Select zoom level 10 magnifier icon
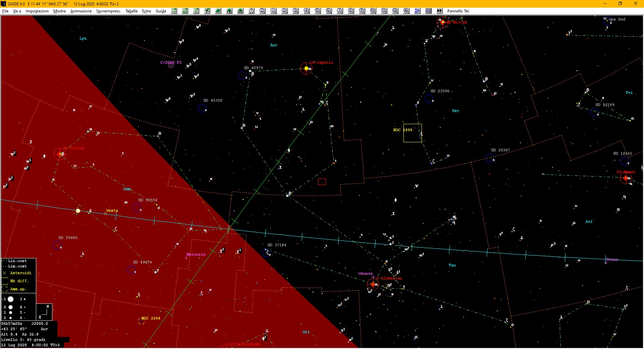This screenshot has height=349, width=644. 373,11
